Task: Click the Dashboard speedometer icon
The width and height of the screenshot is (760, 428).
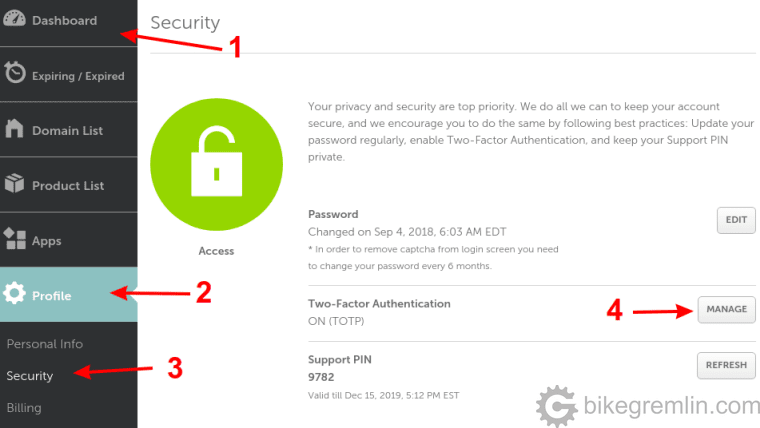Action: [x=15, y=18]
